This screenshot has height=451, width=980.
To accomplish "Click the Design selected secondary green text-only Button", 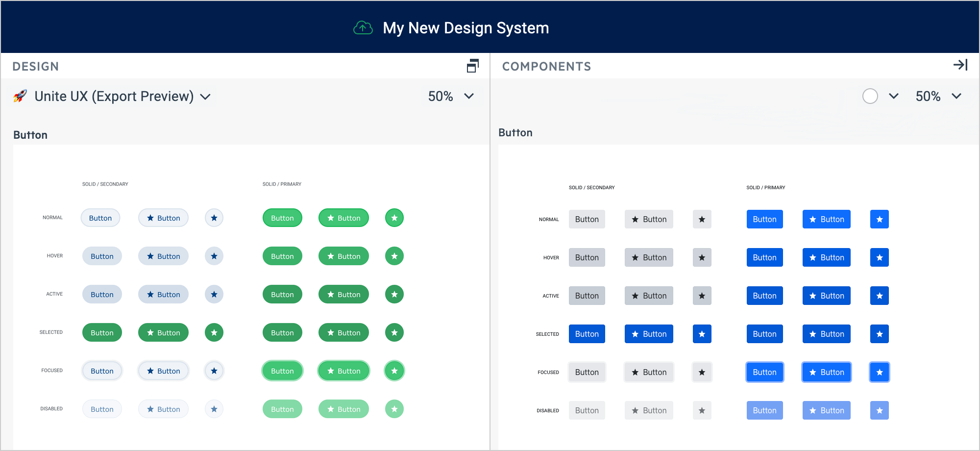I will tap(102, 333).
